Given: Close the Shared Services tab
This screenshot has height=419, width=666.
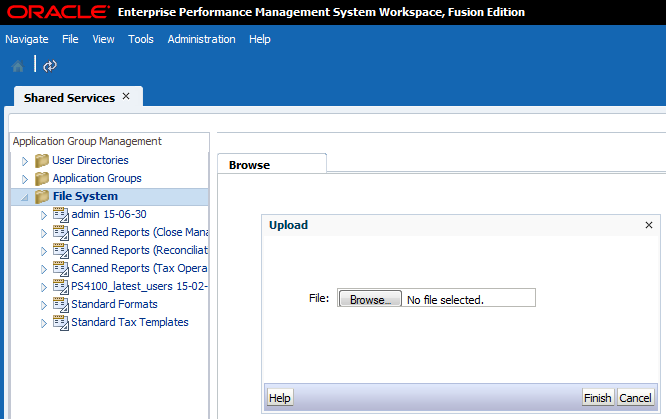Looking at the screenshot, I should click(x=126, y=96).
